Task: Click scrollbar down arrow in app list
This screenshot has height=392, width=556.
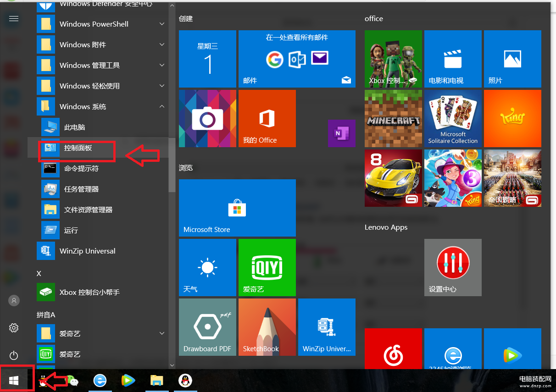Action: pyautogui.click(x=172, y=365)
